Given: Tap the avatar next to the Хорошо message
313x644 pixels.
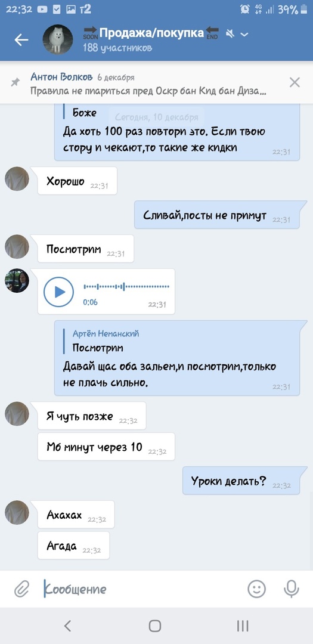Looking at the screenshot, I should (x=17, y=179).
